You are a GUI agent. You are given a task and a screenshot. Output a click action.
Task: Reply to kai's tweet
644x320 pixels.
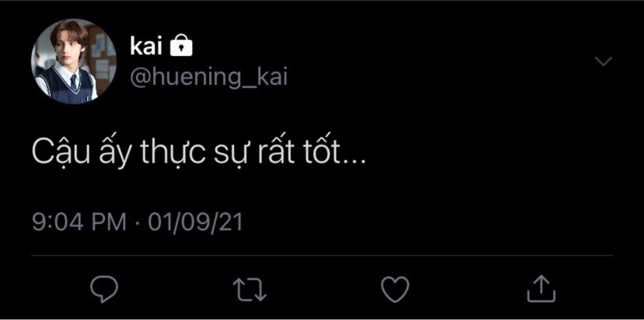104,289
